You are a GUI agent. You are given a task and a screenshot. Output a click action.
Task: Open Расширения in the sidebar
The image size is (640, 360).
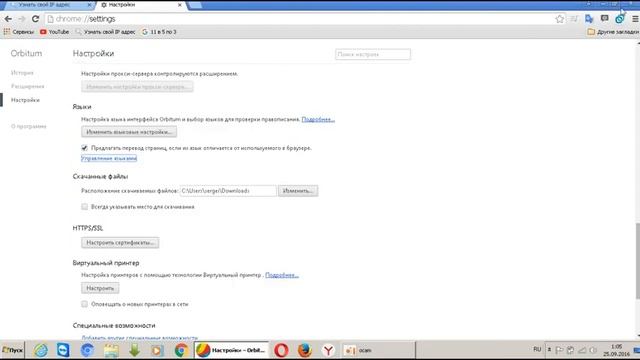click(27, 86)
